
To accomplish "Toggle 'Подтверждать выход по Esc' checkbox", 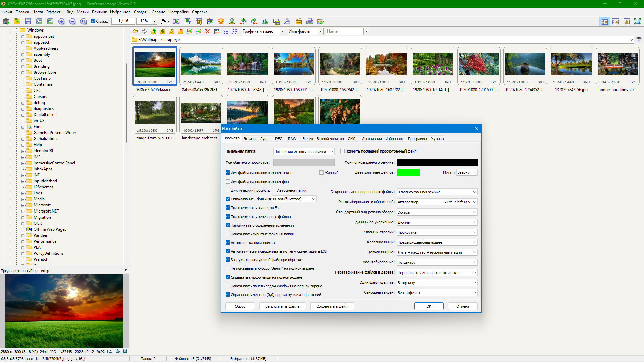I will tap(228, 208).
